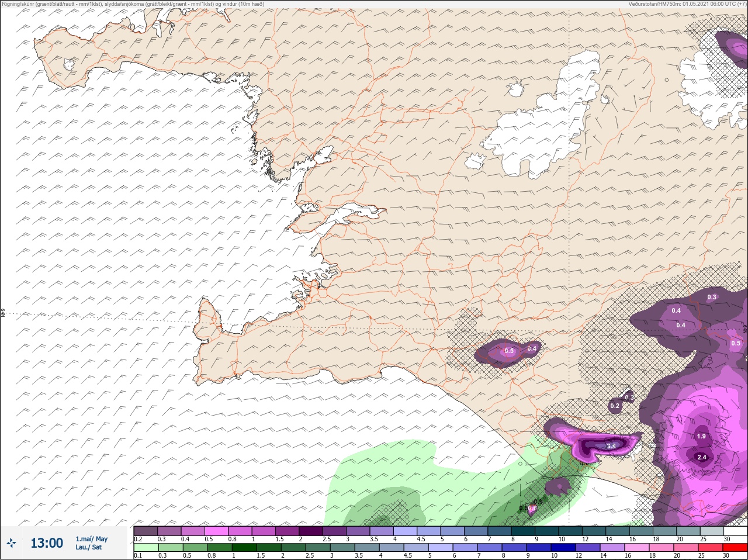The image size is (748, 560).
Task: Click the 13:00 forecast time display
Action: [47, 543]
